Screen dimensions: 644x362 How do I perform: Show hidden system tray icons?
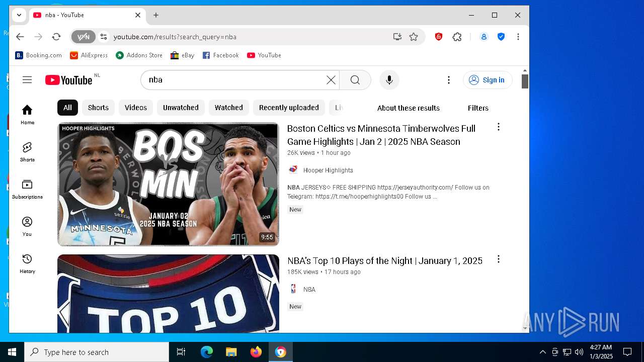pyautogui.click(x=542, y=352)
